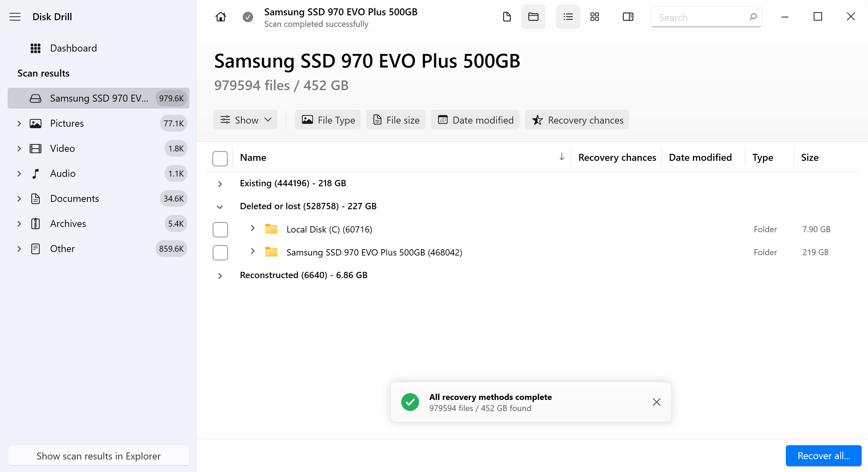Sort by Recovery chances column header

click(x=617, y=157)
